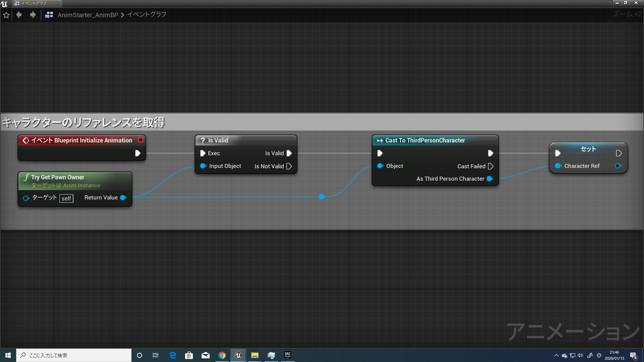Viewport: 644px width, 362px height.
Task: Click the セット node exec output pin
Action: point(618,153)
